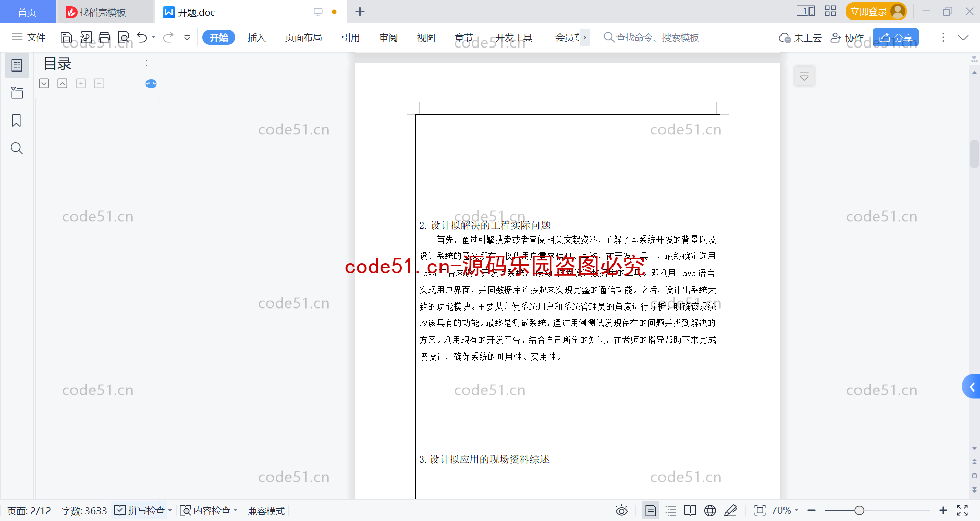The height and width of the screenshot is (521, 980).
Task: Click the Save icon in toolbar
Action: [x=66, y=37]
